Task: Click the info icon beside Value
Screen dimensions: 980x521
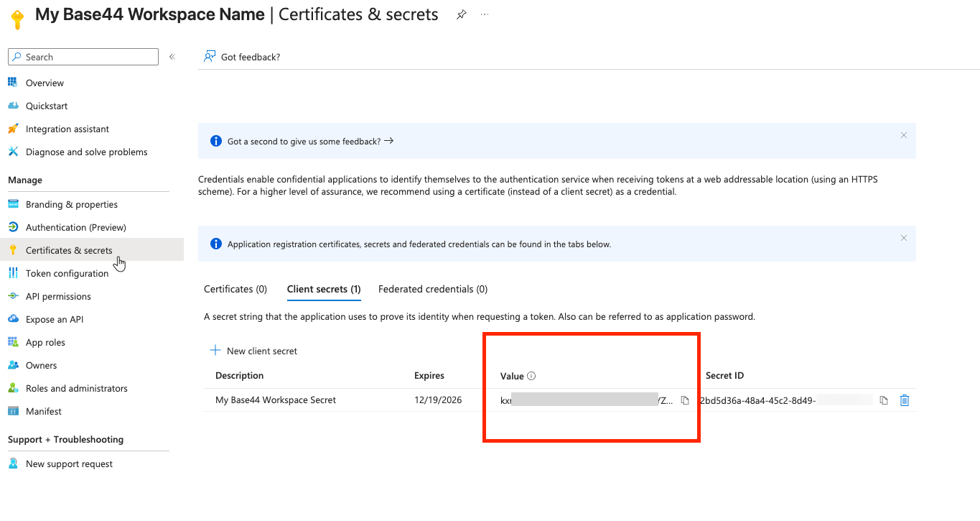Action: [x=532, y=376]
